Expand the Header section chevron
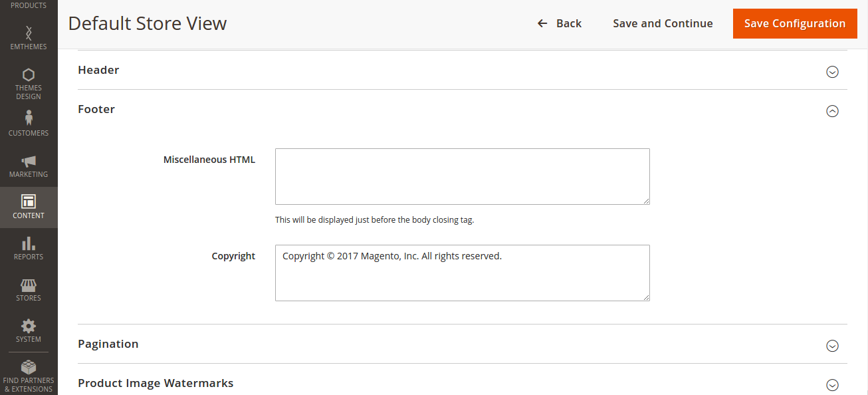Image resolution: width=868 pixels, height=395 pixels. point(832,72)
